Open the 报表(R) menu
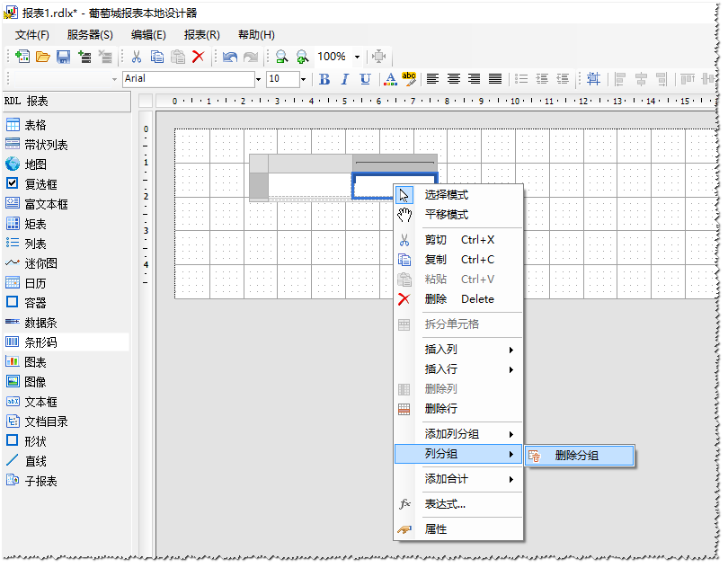 tap(202, 35)
